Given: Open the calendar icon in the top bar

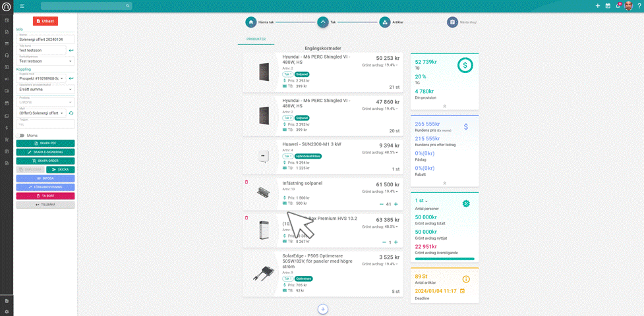Looking at the screenshot, I should [x=608, y=6].
